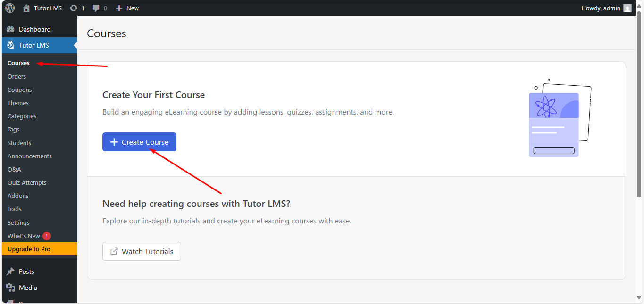Open the Howdy, admin account menu
Viewport: 644px width, 304px height.
click(x=601, y=8)
